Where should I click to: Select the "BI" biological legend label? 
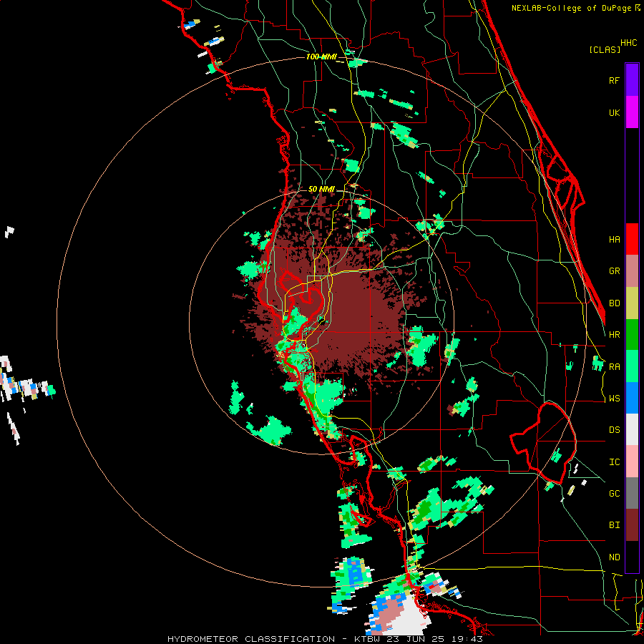614,525
